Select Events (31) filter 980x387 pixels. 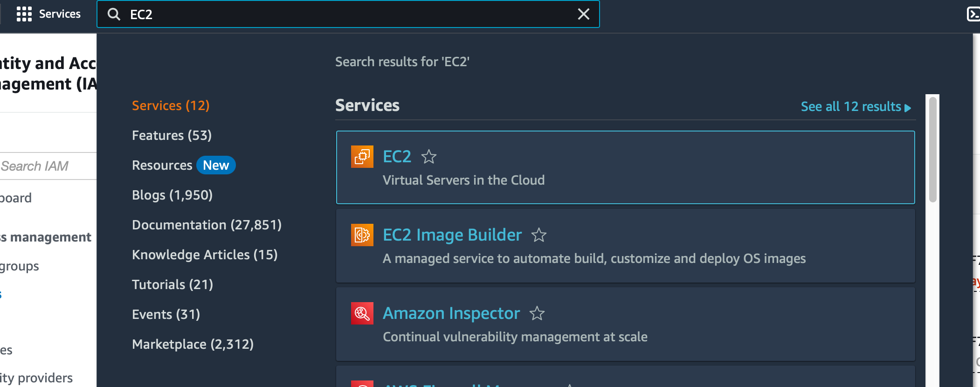166,314
